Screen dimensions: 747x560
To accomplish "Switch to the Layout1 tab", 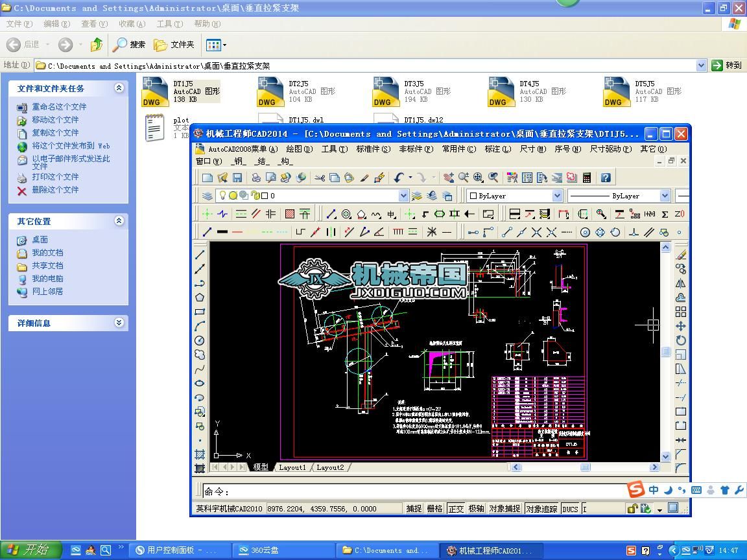I will click(x=292, y=467).
